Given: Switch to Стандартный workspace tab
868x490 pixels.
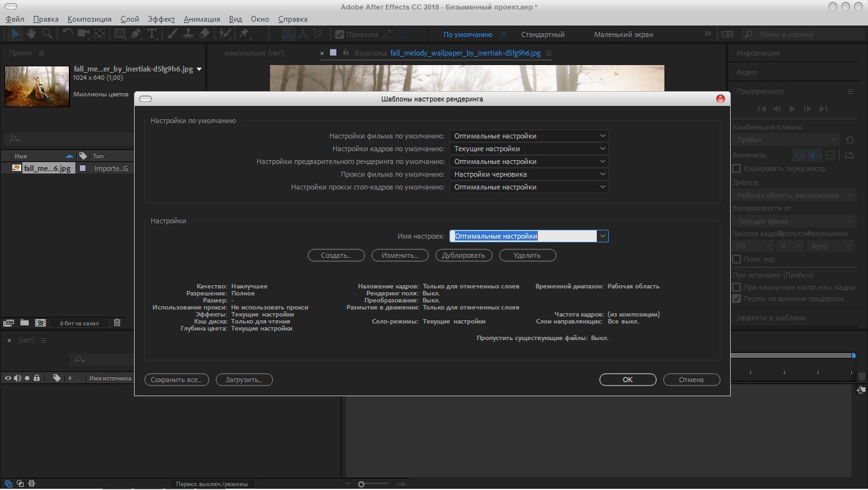Looking at the screenshot, I should point(542,34).
